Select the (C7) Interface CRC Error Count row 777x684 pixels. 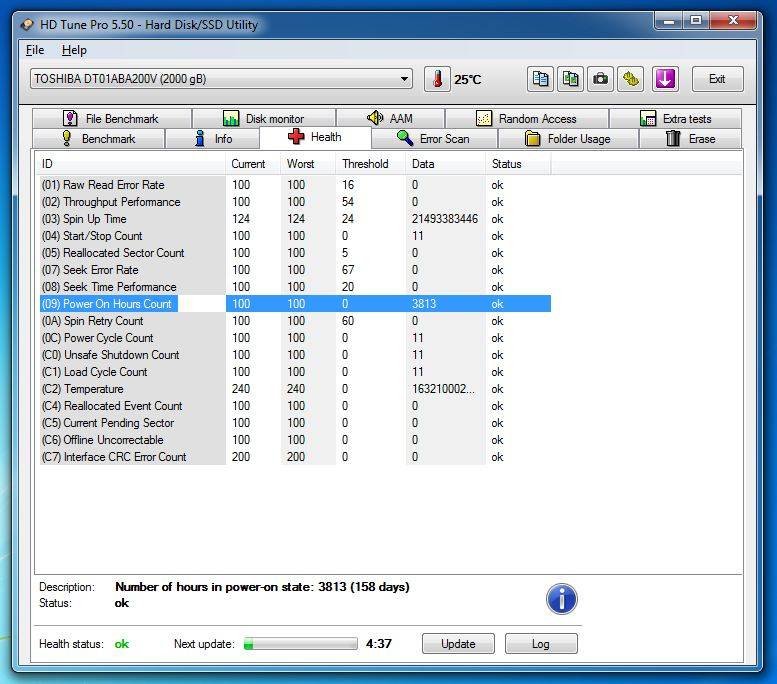click(295, 456)
